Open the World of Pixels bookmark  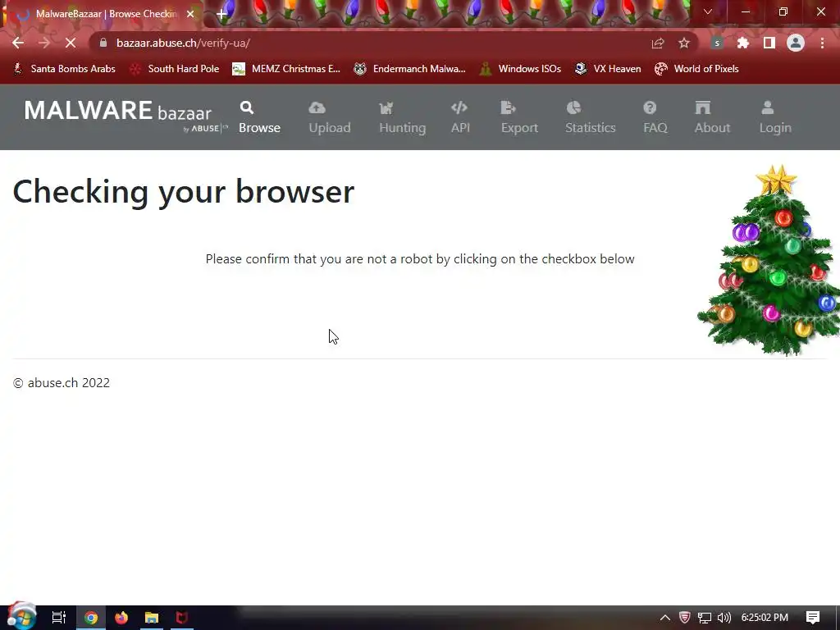[x=697, y=69]
